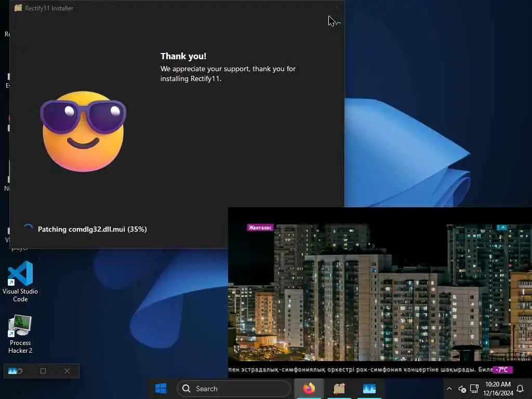Click the Rectify11 Installer title text
532x399 pixels.
(49, 8)
